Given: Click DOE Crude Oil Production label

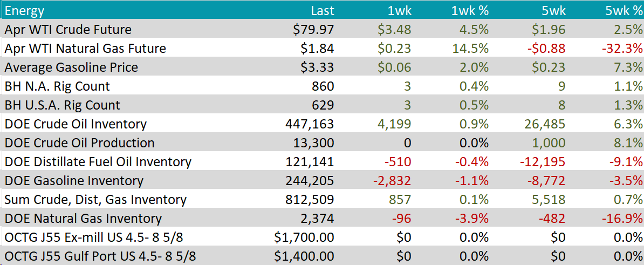Looking at the screenshot, I should click(79, 143).
